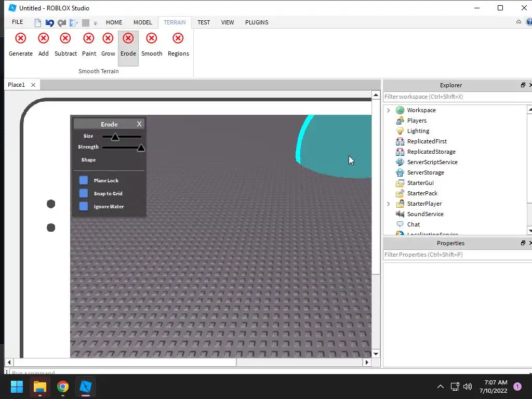Select Players in the Explorer

click(417, 121)
